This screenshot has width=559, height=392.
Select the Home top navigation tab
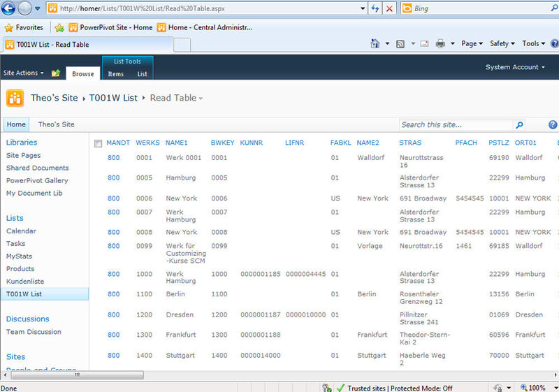click(16, 124)
